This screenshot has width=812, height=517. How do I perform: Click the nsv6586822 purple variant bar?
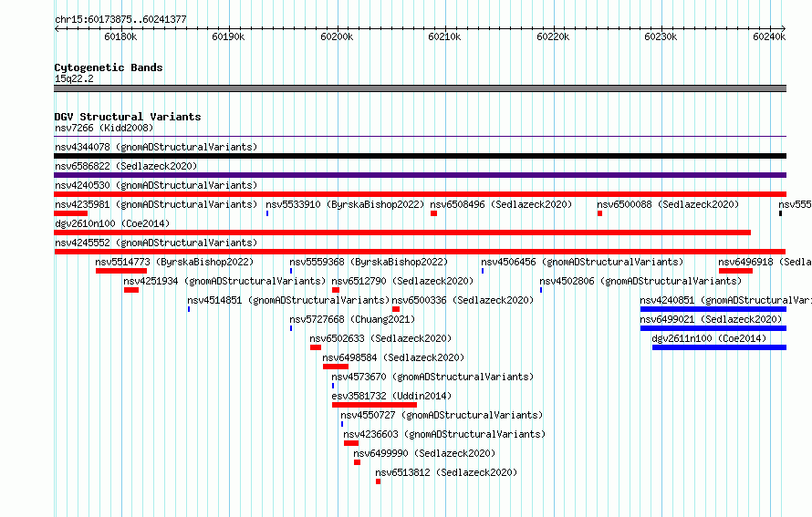click(x=420, y=175)
